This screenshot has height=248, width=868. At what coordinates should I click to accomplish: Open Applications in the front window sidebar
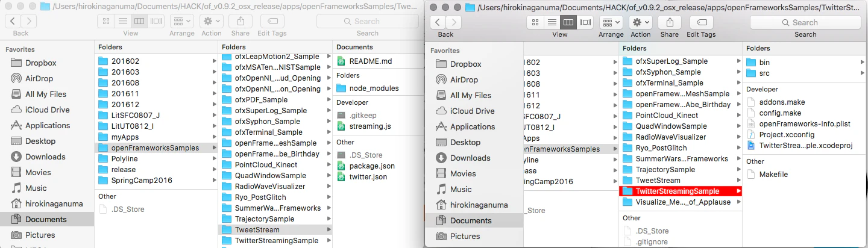point(473,126)
